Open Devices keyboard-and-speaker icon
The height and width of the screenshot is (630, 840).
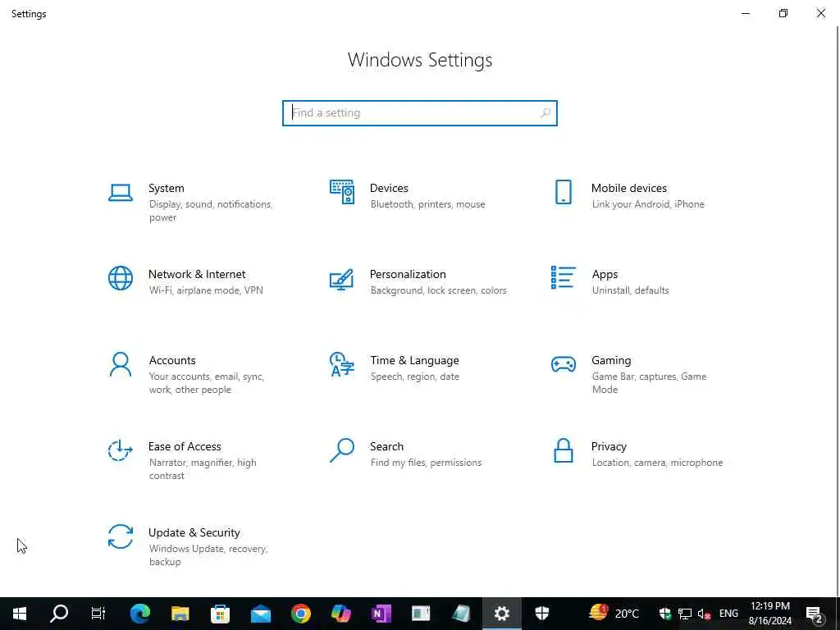coord(342,192)
